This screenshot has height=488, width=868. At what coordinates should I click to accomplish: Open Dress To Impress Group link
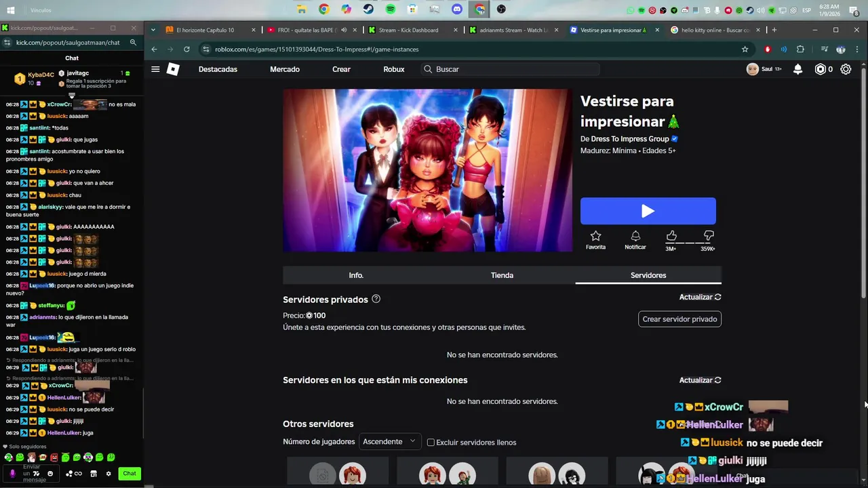630,139
